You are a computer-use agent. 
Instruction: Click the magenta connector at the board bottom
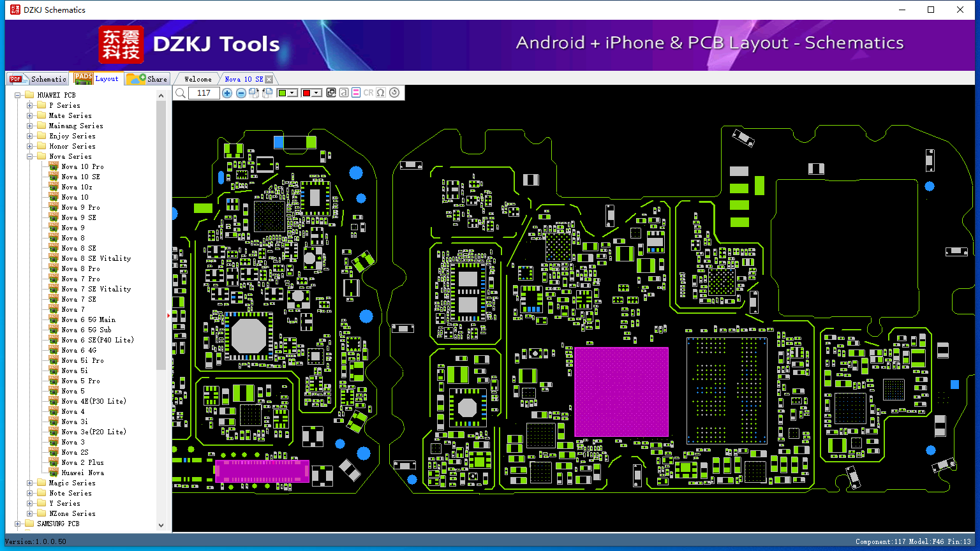coord(262,471)
